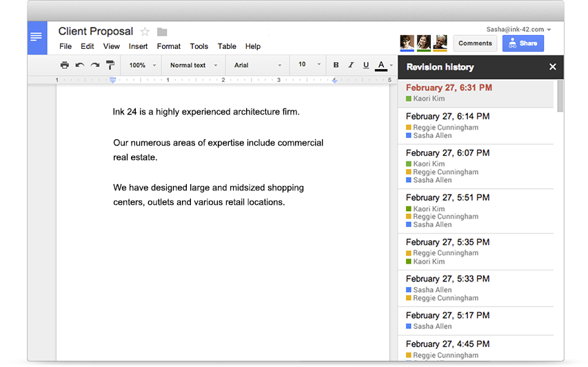Viewport: 588px width, 367px height.
Task: Open the text color picker
Action: point(381,66)
